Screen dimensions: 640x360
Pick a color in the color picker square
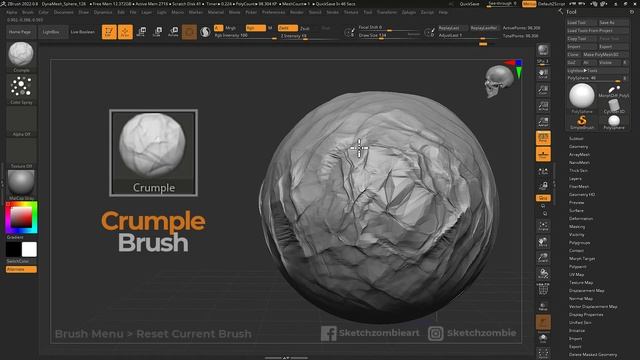click(21, 217)
